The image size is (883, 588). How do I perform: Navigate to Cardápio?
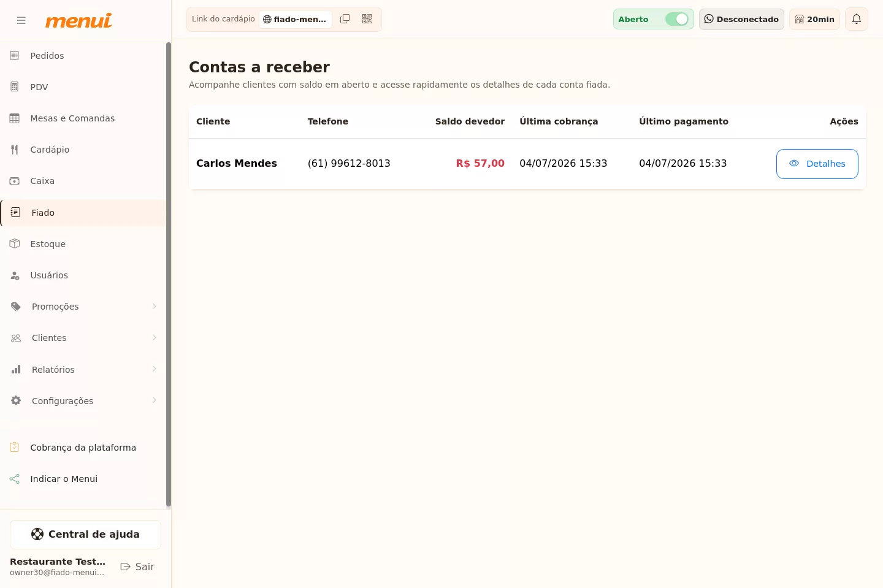[83, 150]
